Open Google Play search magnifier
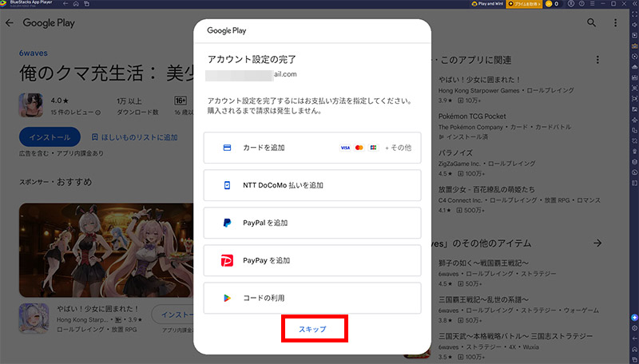The height and width of the screenshot is (364, 639). click(591, 23)
